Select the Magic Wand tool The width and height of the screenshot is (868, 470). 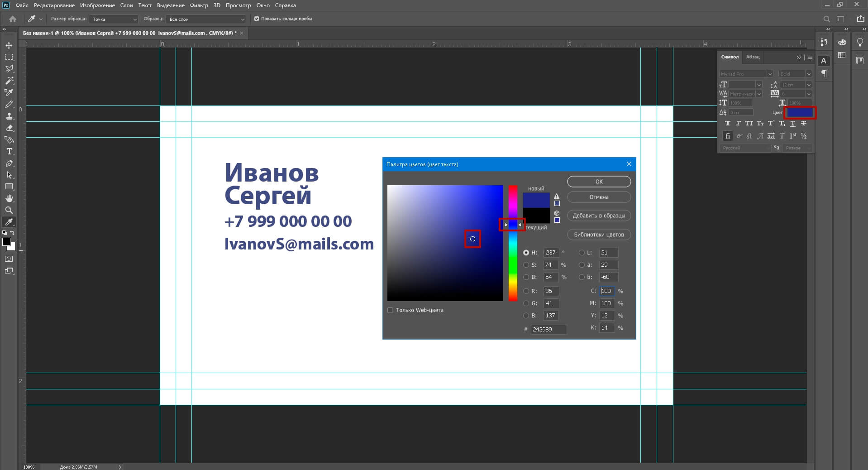[9, 81]
